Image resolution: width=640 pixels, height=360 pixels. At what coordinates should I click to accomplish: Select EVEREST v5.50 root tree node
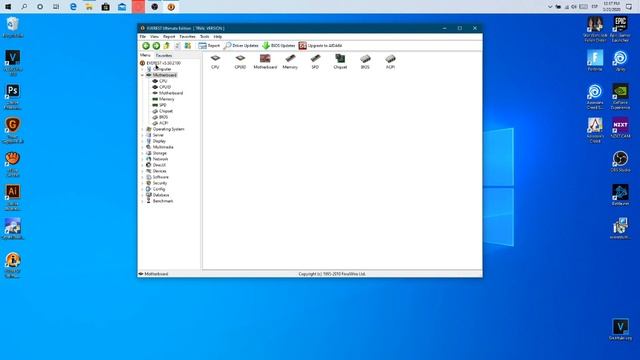pyautogui.click(x=163, y=63)
